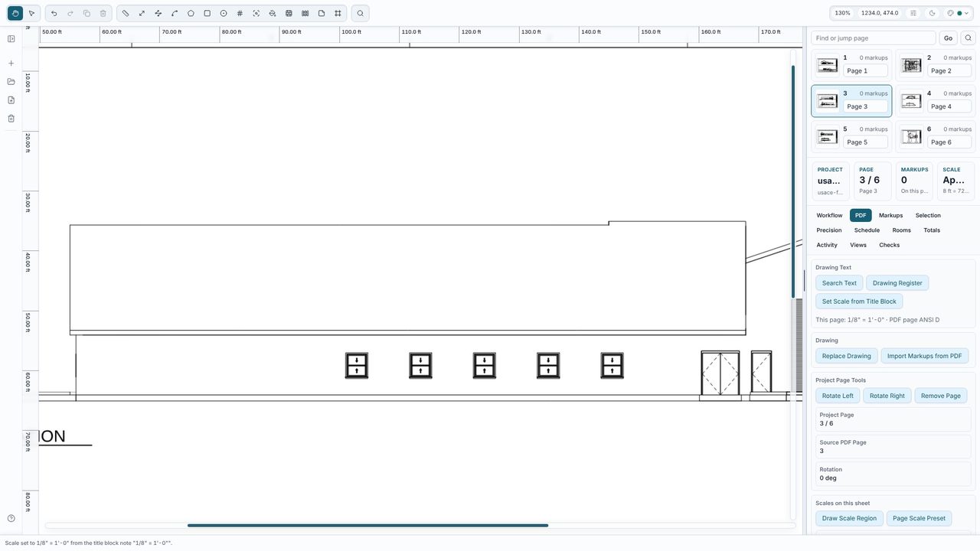This screenshot has width=980, height=551.
Task: Click the Drawing Register button
Action: [897, 283]
